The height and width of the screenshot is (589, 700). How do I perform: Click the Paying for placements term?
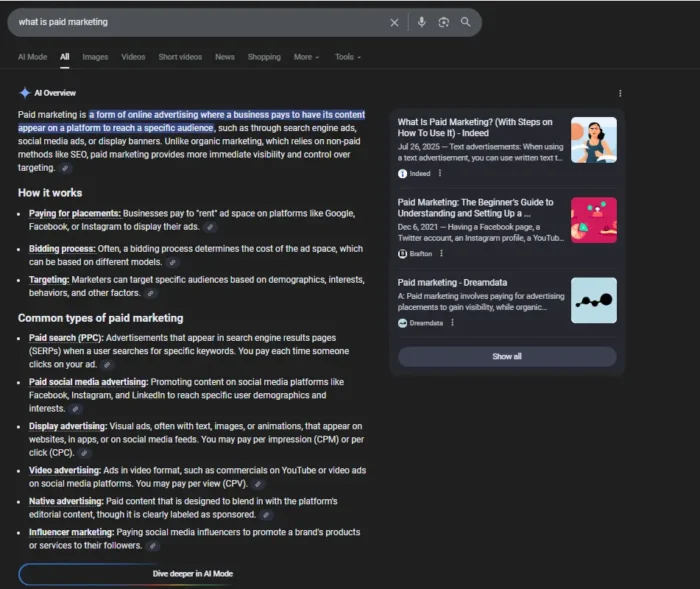point(75,213)
